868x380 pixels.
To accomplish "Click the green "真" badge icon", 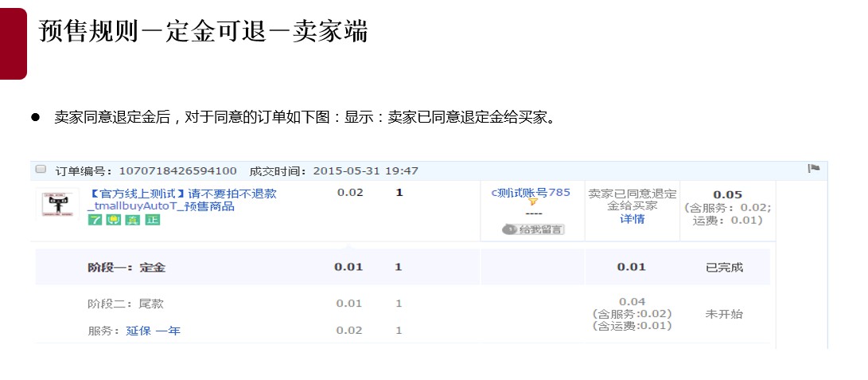I will 132,220.
